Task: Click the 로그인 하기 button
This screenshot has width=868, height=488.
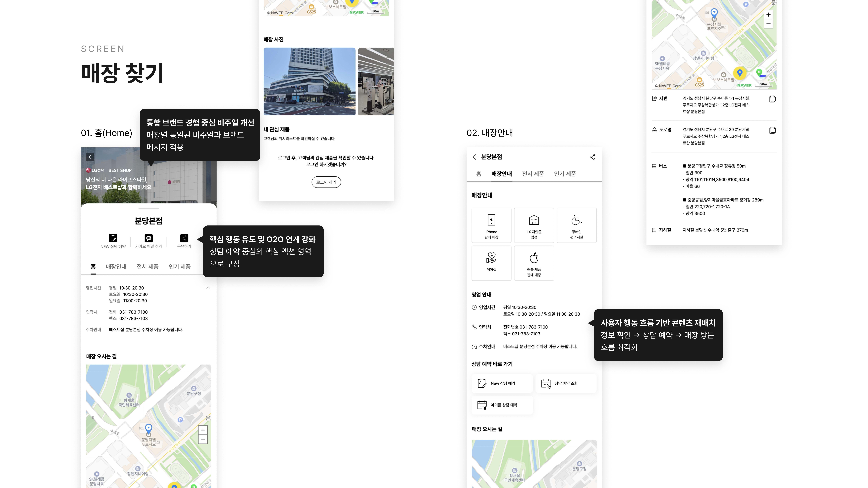Action: [326, 182]
